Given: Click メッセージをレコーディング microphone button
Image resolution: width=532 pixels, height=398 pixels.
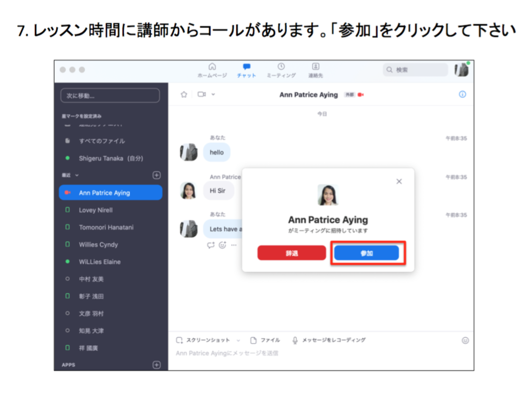Looking at the screenshot, I should coord(329,340).
